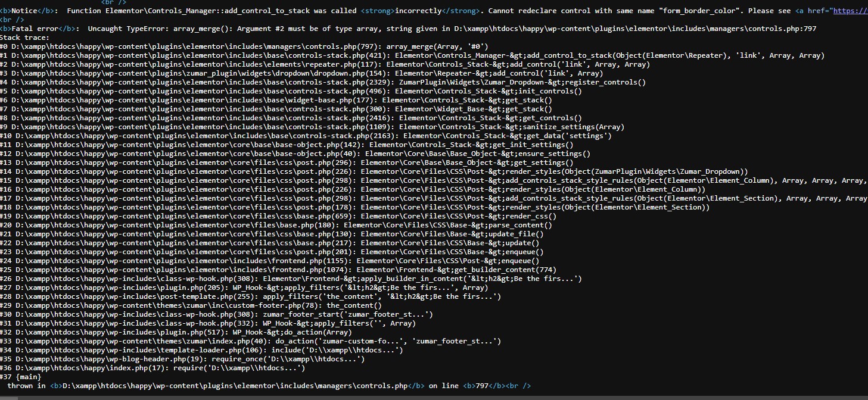Click stack line #26 apply_builder_in_content

pyautogui.click(x=291, y=279)
